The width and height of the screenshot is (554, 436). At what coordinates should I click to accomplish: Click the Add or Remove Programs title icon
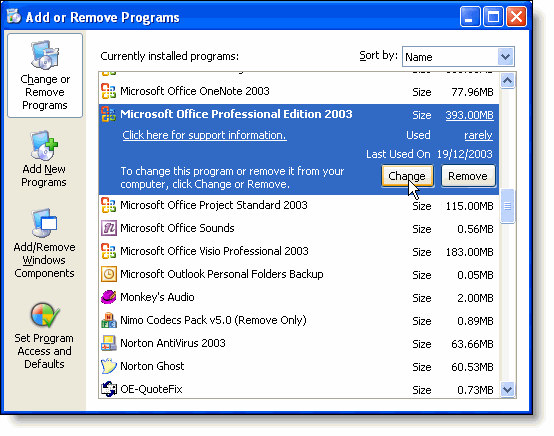pyautogui.click(x=14, y=16)
